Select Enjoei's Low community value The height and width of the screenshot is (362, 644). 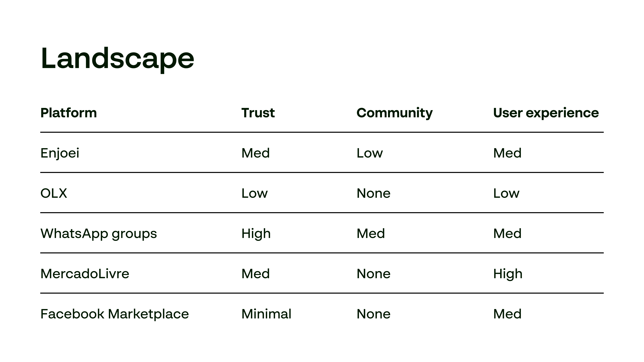(369, 153)
